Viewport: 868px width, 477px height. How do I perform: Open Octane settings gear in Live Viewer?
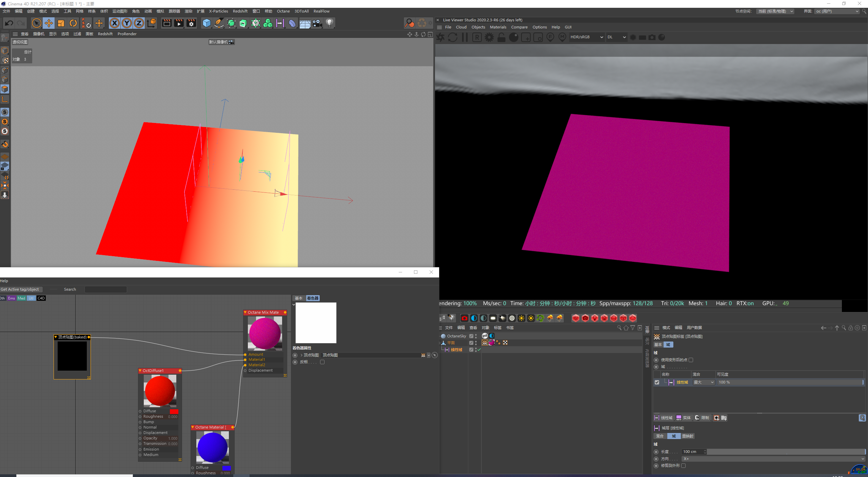click(489, 37)
